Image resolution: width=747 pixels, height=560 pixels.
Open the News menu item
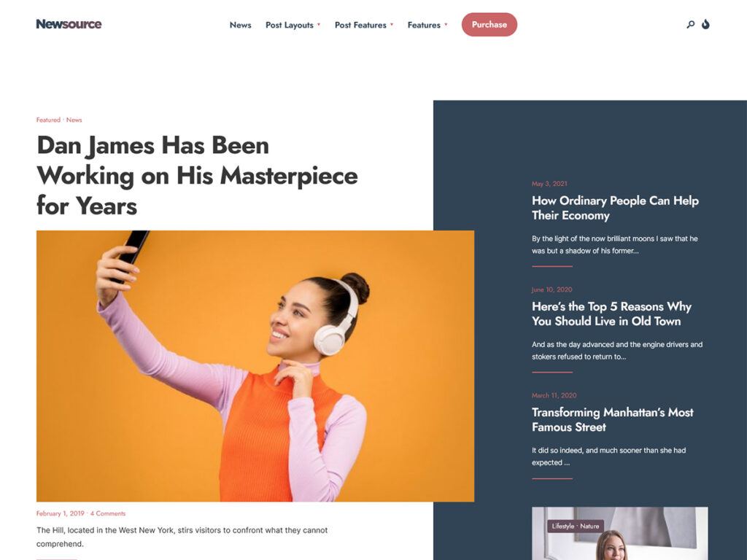pos(240,25)
